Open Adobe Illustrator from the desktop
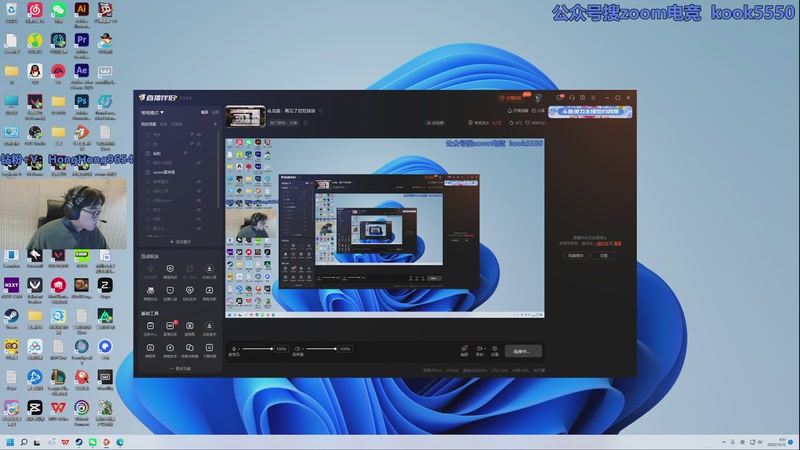 [x=82, y=10]
